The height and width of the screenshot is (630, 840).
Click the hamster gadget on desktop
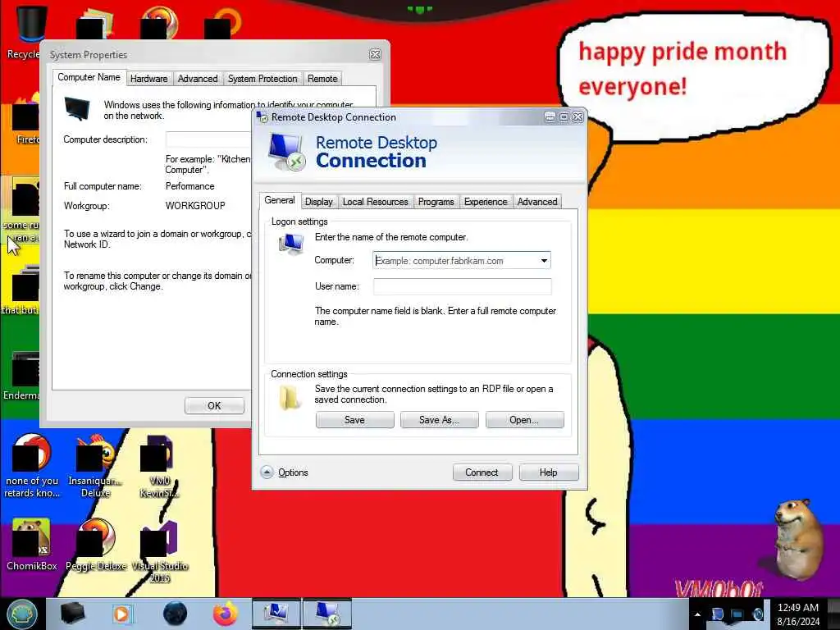point(797,540)
